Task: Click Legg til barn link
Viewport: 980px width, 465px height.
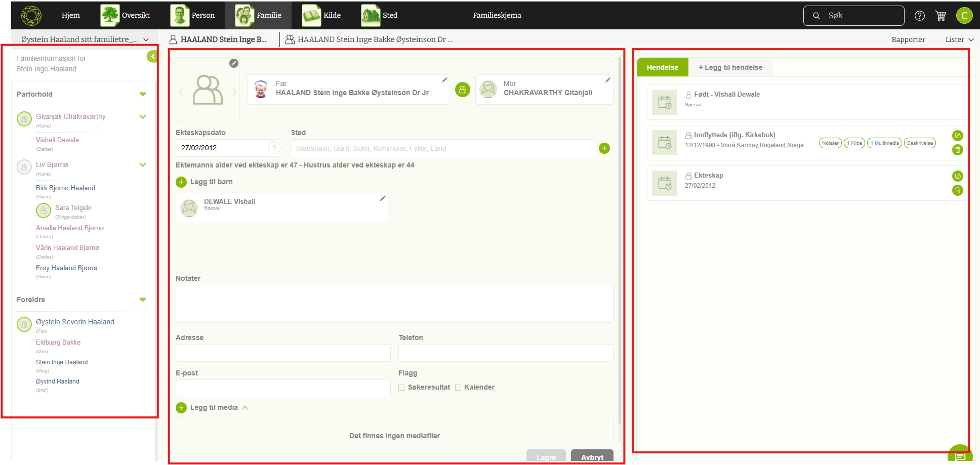Action: pyautogui.click(x=205, y=182)
